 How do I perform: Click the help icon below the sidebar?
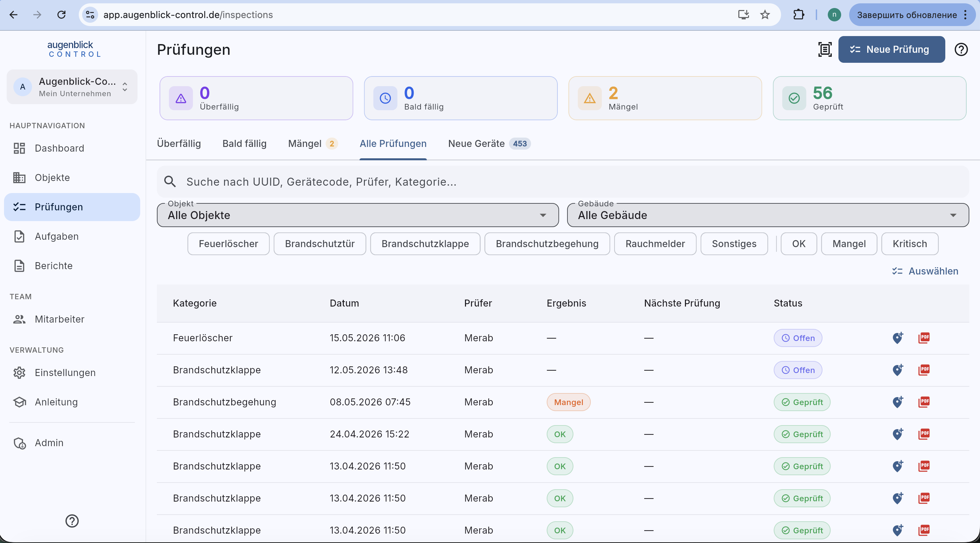[x=72, y=521]
